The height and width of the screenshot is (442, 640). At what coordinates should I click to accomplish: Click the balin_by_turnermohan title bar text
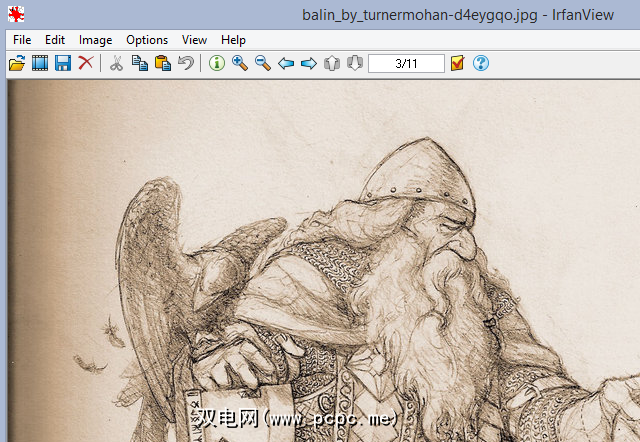tap(458, 15)
